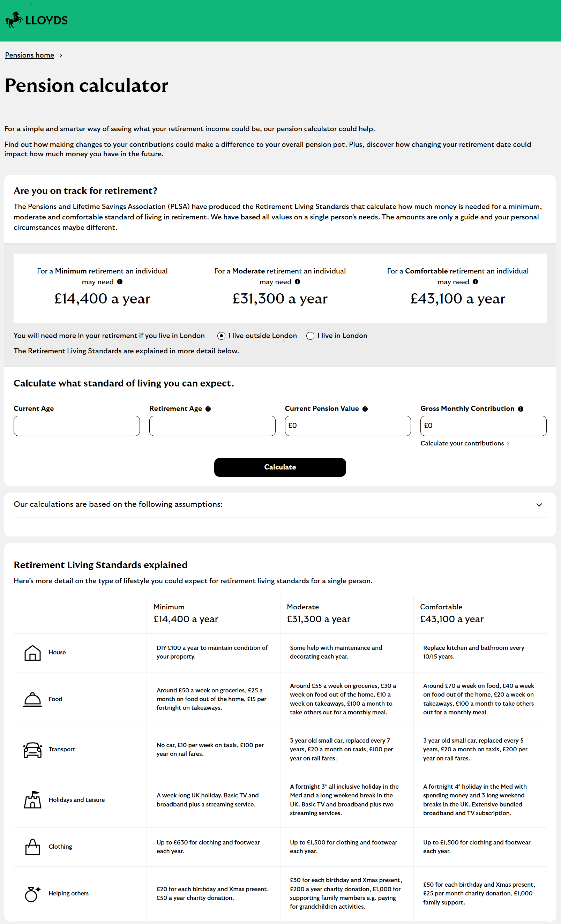This screenshot has height=924, width=561.
Task: Click info icon beside Minimum retirement amount
Action: tap(120, 281)
